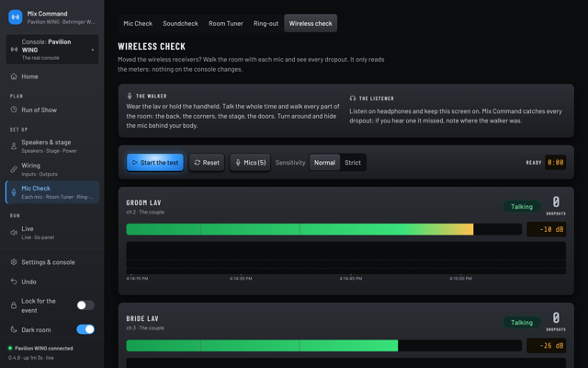Open the Wiring inputs outputs page
The image size is (588, 368).
52,169
